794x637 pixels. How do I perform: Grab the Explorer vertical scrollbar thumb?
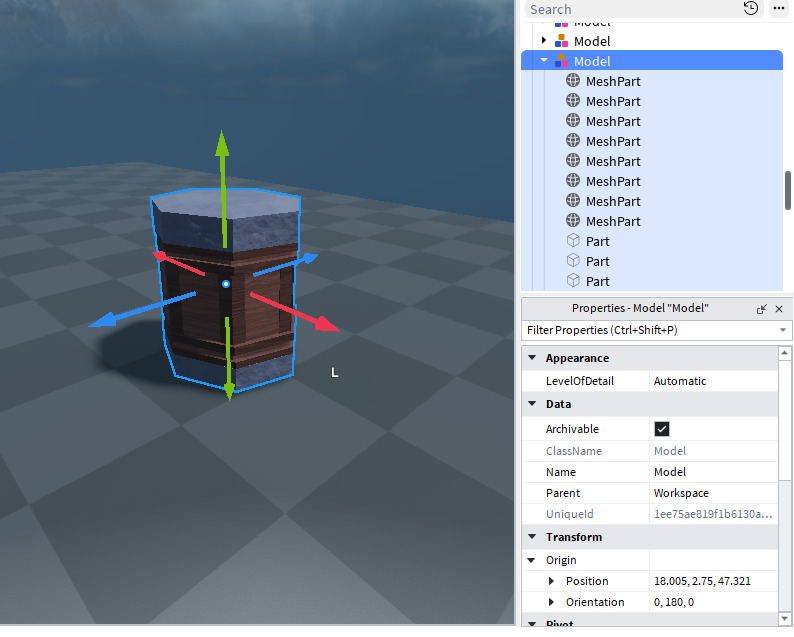[x=787, y=190]
